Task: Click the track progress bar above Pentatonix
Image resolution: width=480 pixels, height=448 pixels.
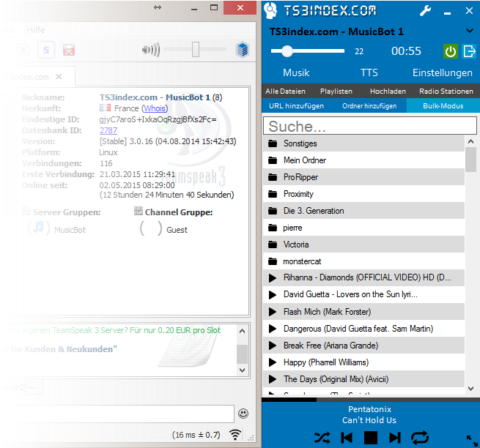Action: (x=371, y=400)
